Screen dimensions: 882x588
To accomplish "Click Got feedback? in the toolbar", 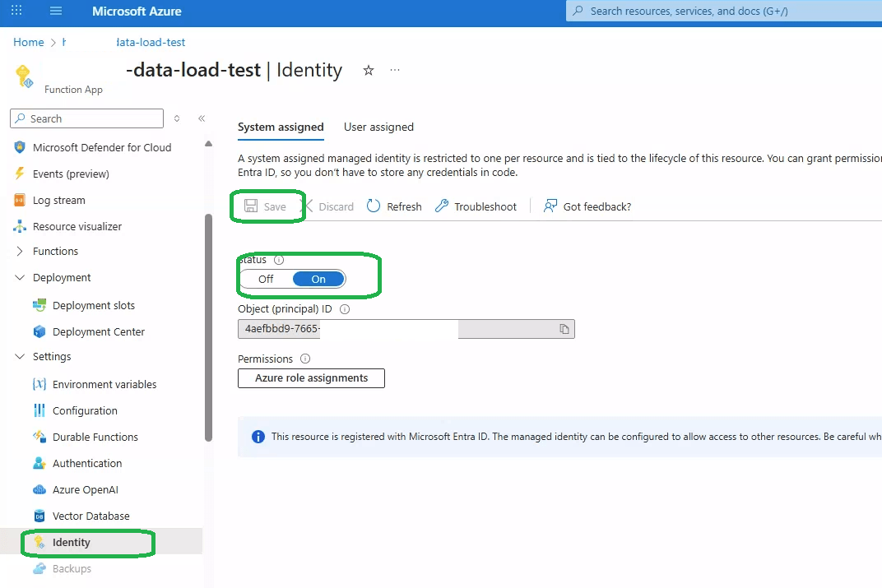I will (587, 206).
